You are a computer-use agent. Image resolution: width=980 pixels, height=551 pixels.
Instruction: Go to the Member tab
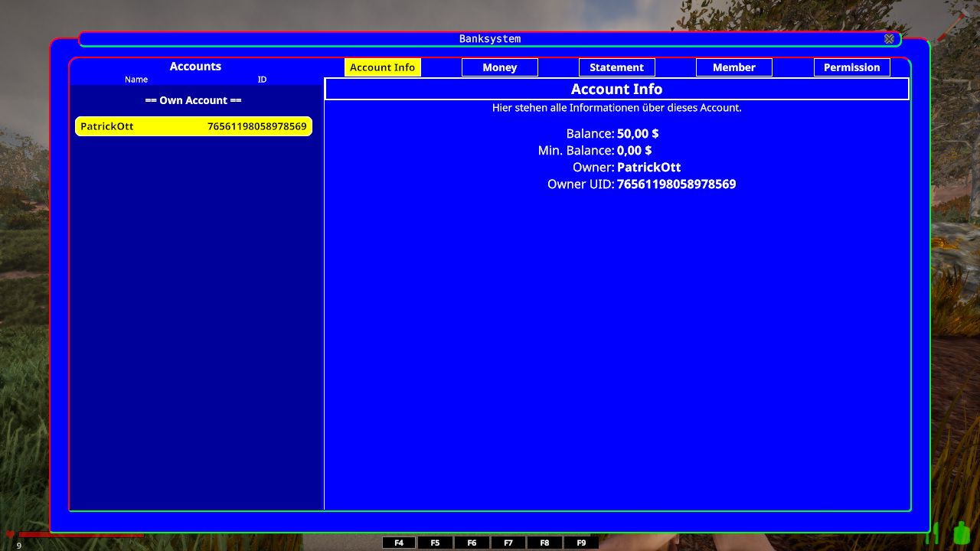pos(733,67)
